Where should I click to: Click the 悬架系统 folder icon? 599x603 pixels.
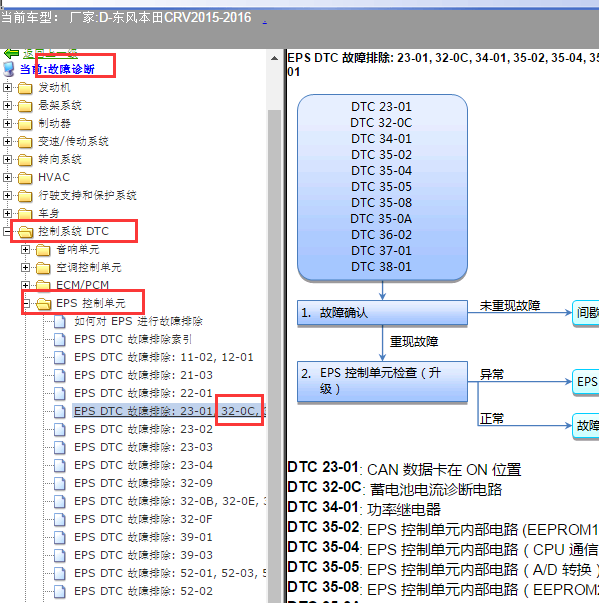pyautogui.click(x=25, y=106)
